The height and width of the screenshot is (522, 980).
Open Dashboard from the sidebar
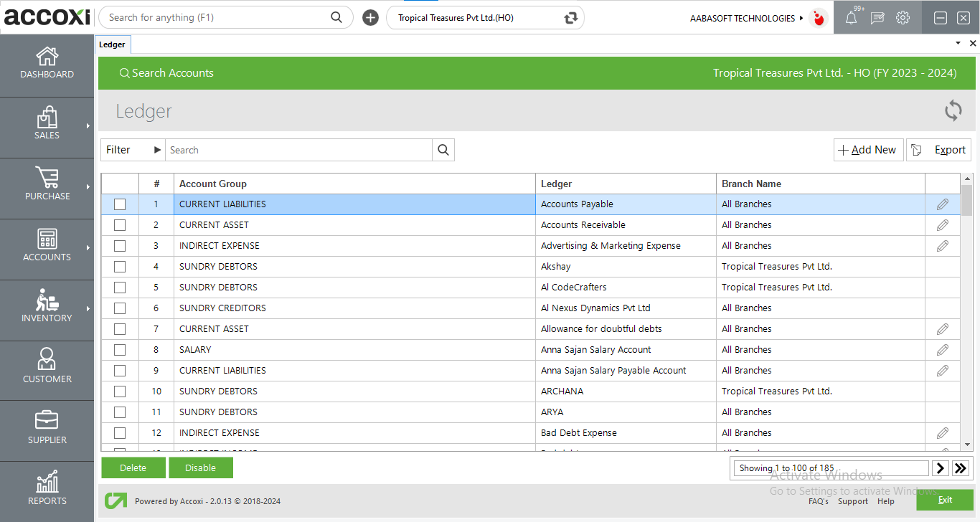tap(47, 63)
